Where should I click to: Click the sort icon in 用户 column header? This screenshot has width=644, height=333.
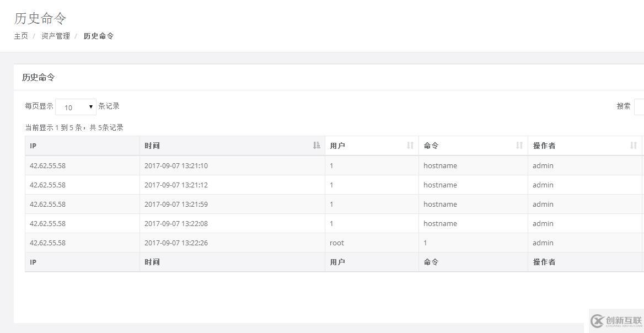point(410,146)
